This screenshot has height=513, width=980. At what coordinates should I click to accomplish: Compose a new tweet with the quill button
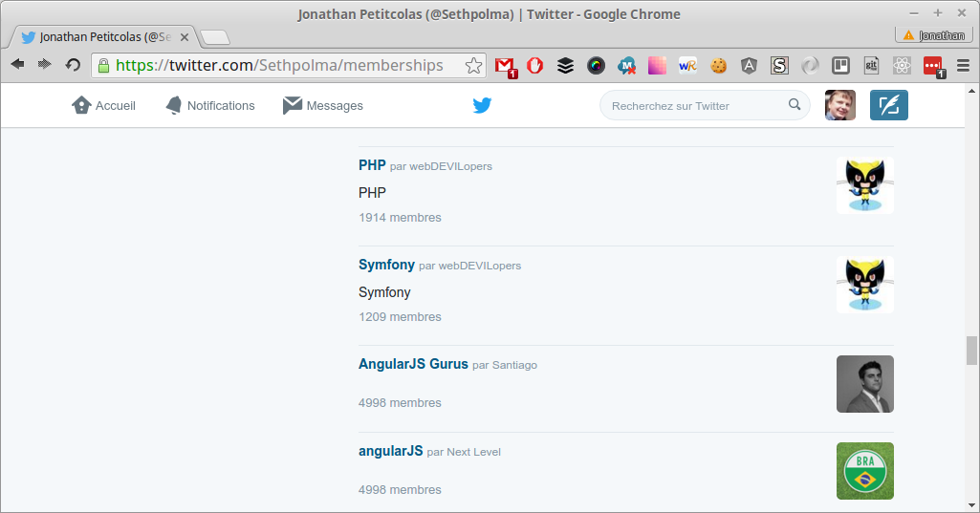(889, 105)
